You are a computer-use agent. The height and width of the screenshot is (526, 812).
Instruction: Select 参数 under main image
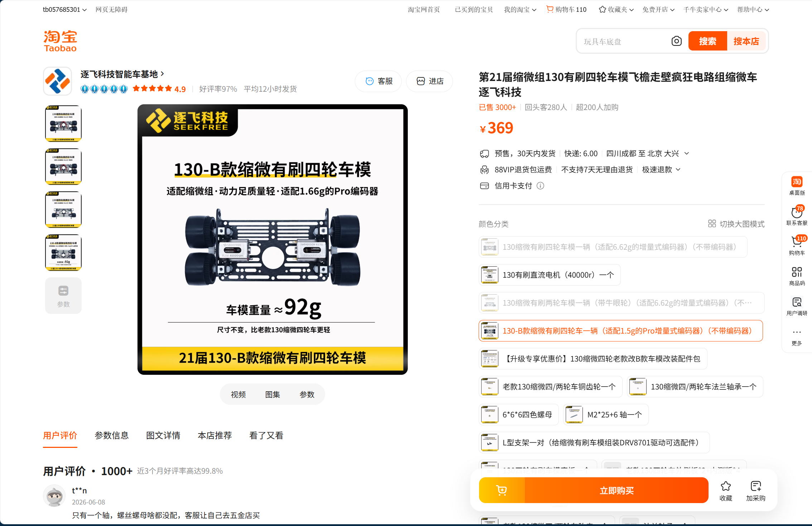tap(307, 394)
